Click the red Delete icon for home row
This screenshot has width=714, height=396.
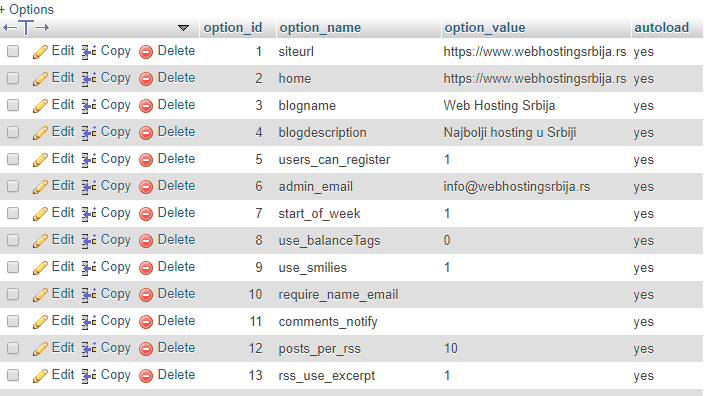pos(146,79)
